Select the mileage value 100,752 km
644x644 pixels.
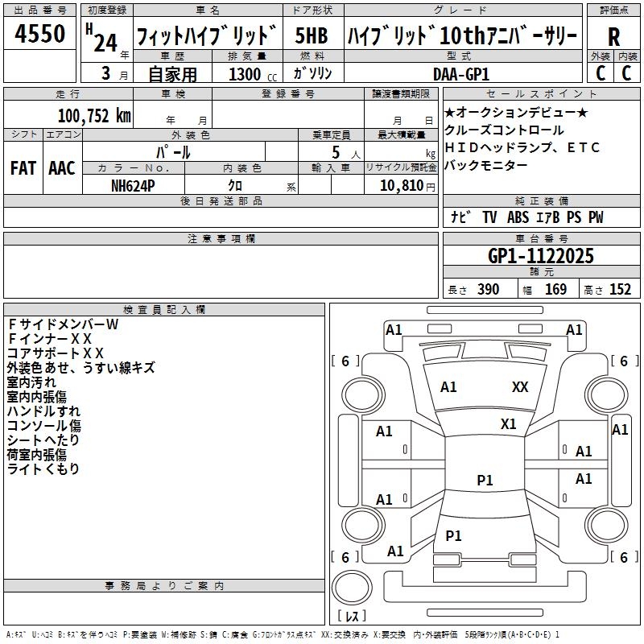click(94, 116)
